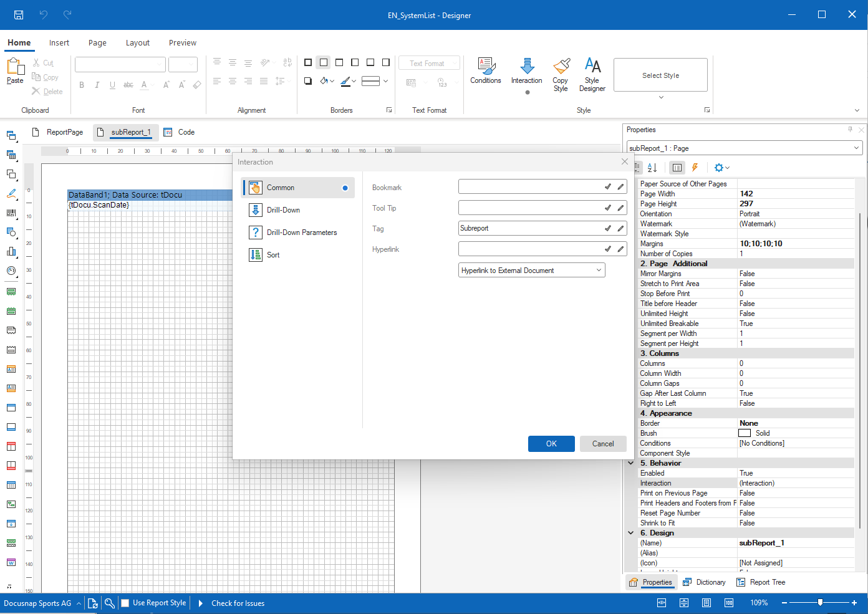868x614 pixels.
Task: Select the Copy Style tool
Action: 561,75
